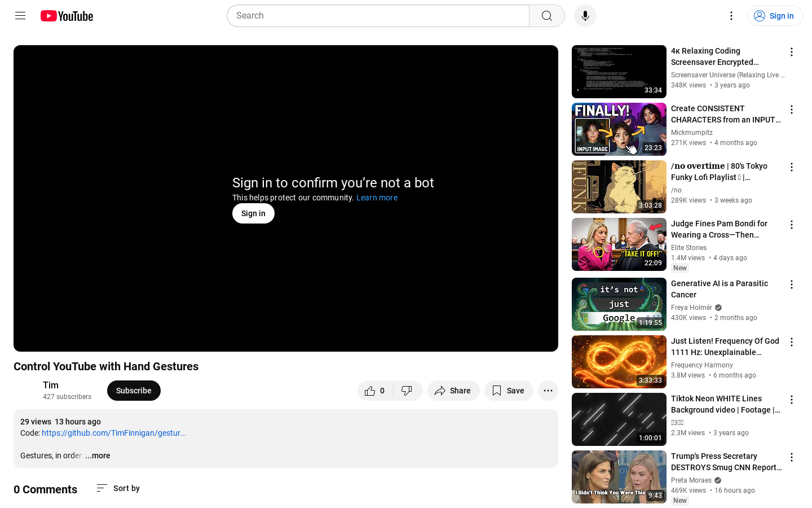Open options menu for Generative AI video
Screen dimensions: 812x508
pyautogui.click(x=791, y=284)
